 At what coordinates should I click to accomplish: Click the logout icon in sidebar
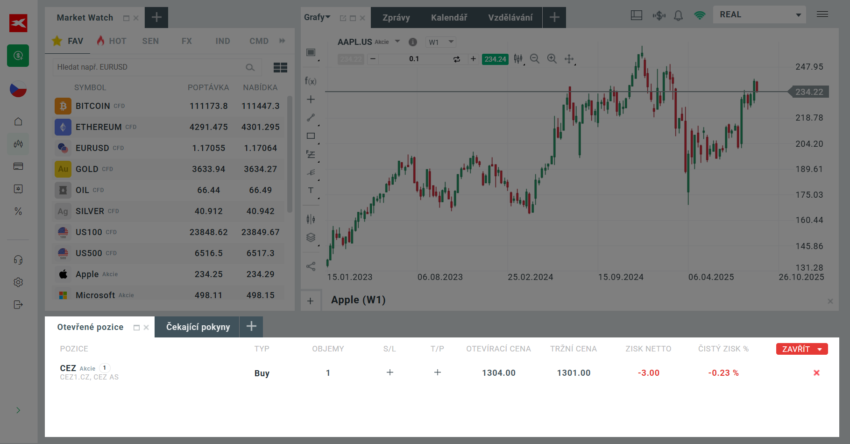tap(18, 305)
